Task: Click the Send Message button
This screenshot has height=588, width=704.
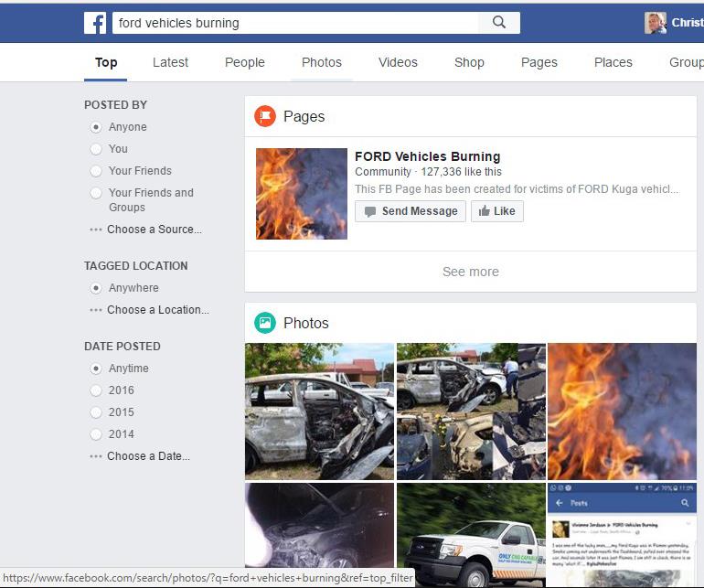Action: pyautogui.click(x=411, y=211)
